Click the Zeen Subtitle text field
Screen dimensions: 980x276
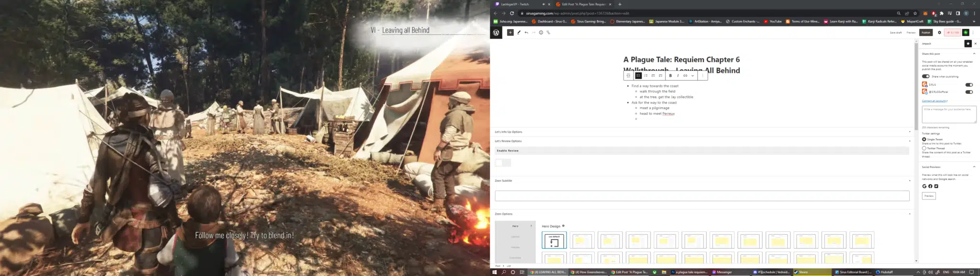(x=702, y=195)
